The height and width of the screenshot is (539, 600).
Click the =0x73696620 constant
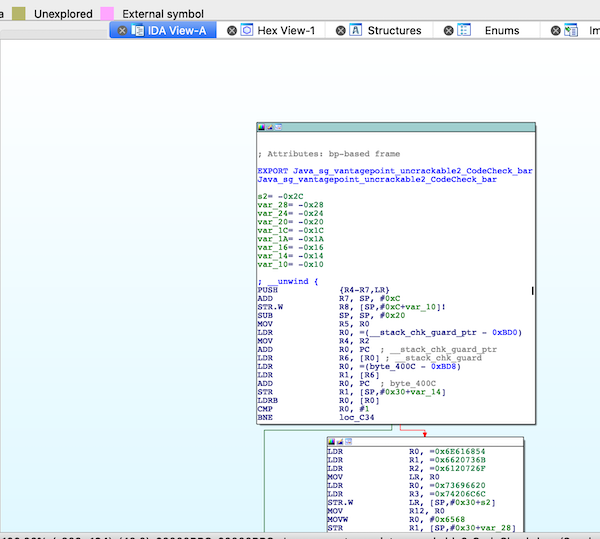[x=457, y=485]
